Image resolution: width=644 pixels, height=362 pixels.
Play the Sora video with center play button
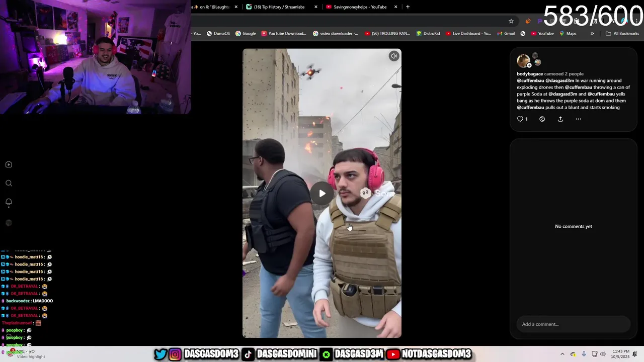[x=322, y=194]
